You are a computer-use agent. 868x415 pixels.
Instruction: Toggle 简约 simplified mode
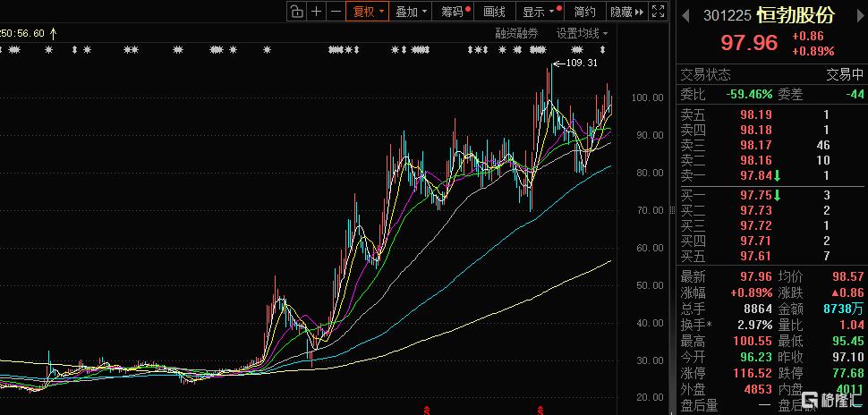585,12
